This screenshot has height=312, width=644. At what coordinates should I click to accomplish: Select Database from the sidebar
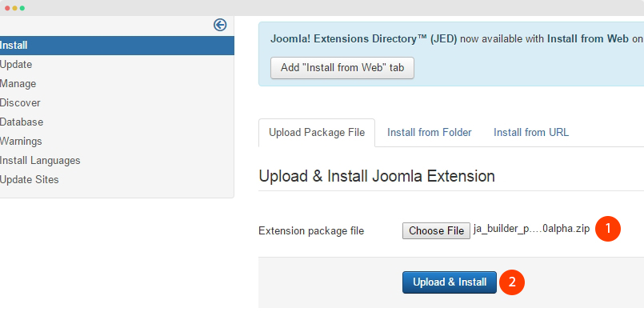[x=117, y=122]
